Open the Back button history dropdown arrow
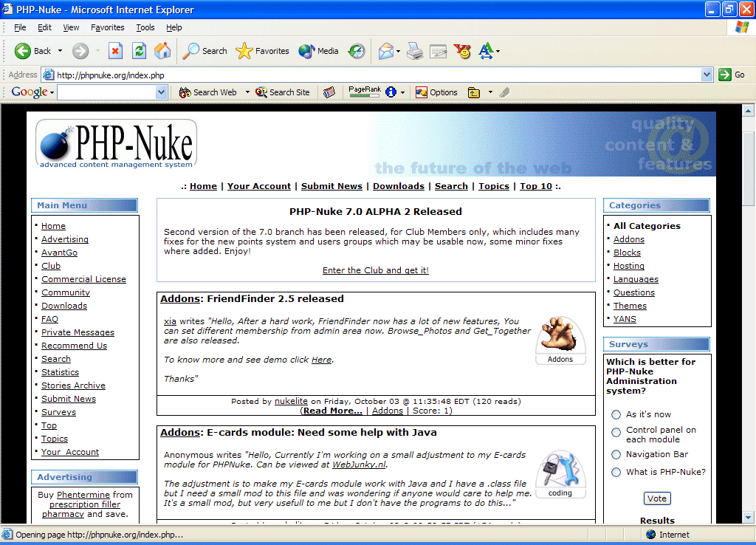 (61, 51)
